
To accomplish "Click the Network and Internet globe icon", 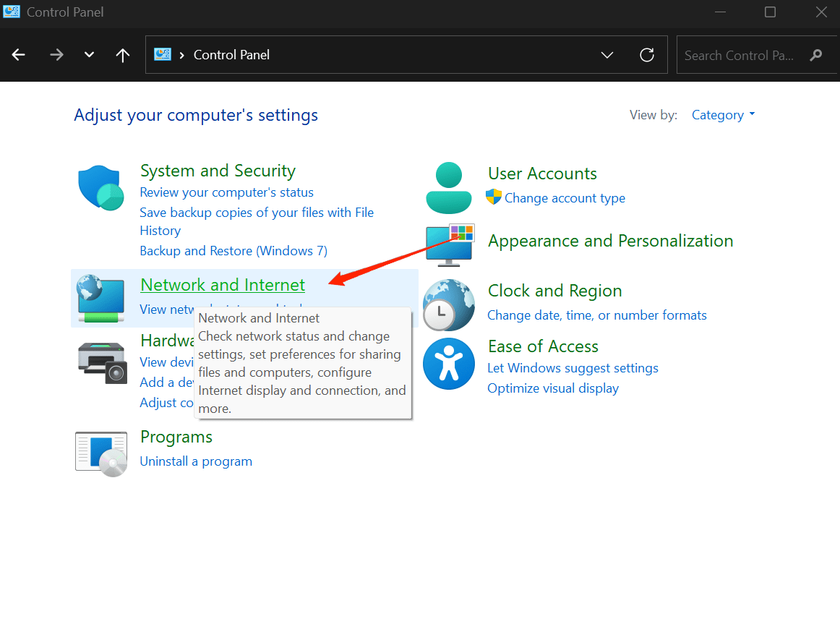I will click(x=100, y=298).
